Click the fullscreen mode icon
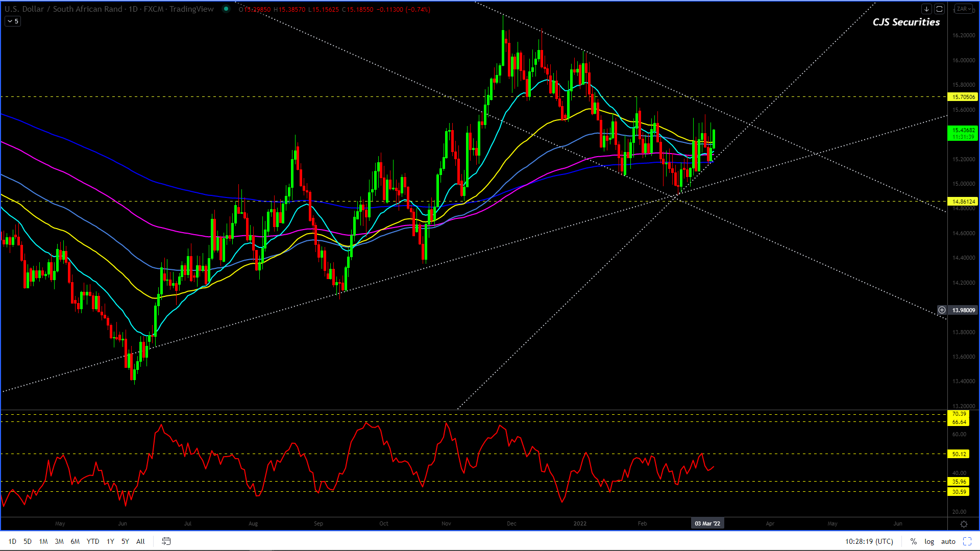Screen dimensions: 980x551 [x=967, y=541]
